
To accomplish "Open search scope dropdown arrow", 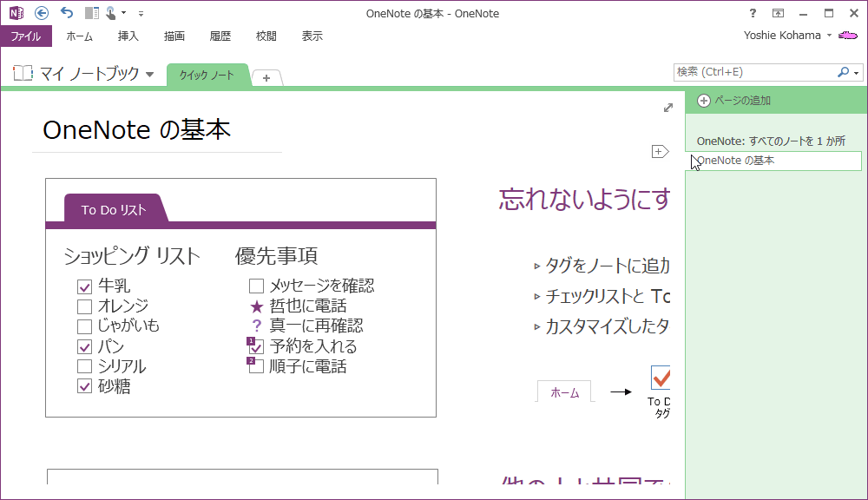I will click(857, 73).
